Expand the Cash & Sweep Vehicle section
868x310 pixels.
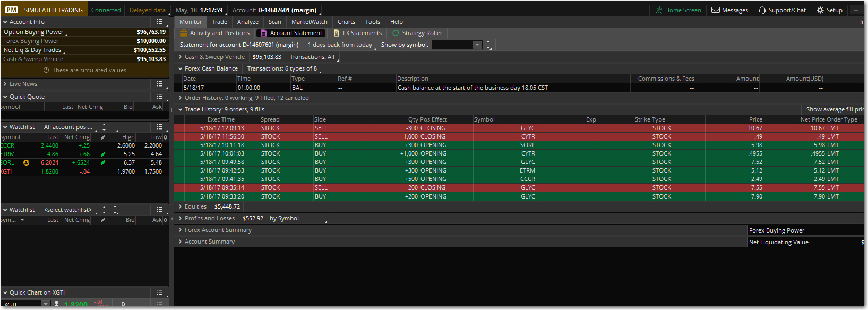(x=181, y=57)
